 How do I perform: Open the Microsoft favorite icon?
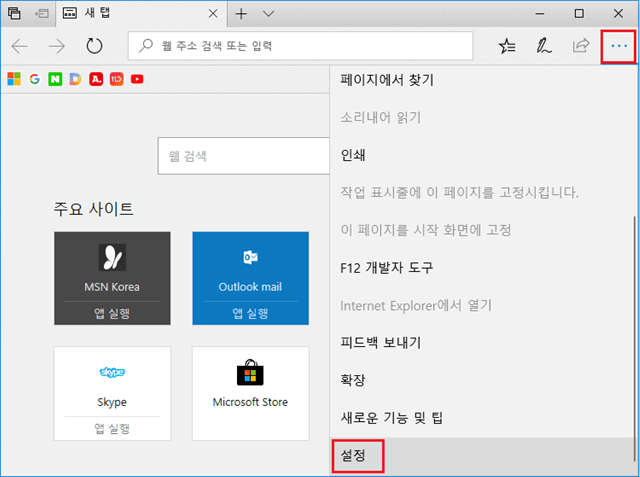(x=14, y=79)
